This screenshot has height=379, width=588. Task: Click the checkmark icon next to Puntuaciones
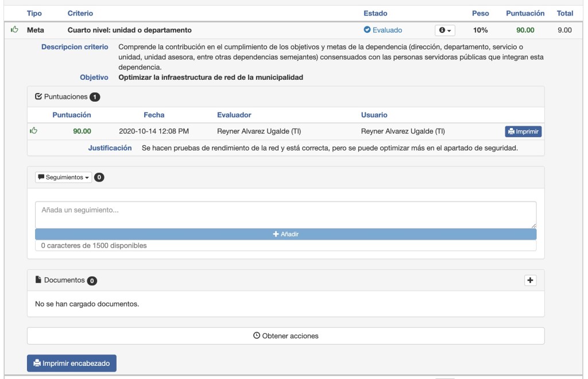pyautogui.click(x=38, y=97)
